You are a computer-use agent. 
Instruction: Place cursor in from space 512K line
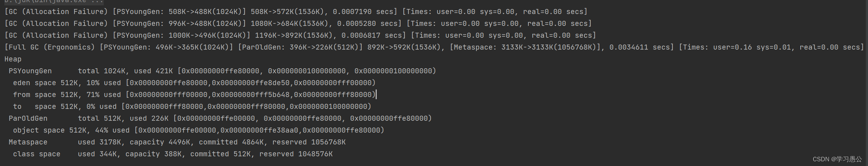tap(194, 94)
